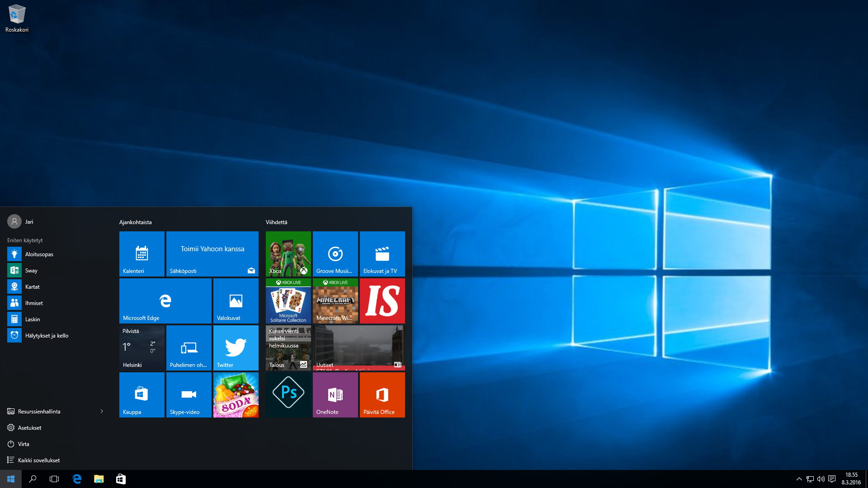The image size is (868, 488).
Task: Click the volume icon in the tray
Action: pos(821,479)
